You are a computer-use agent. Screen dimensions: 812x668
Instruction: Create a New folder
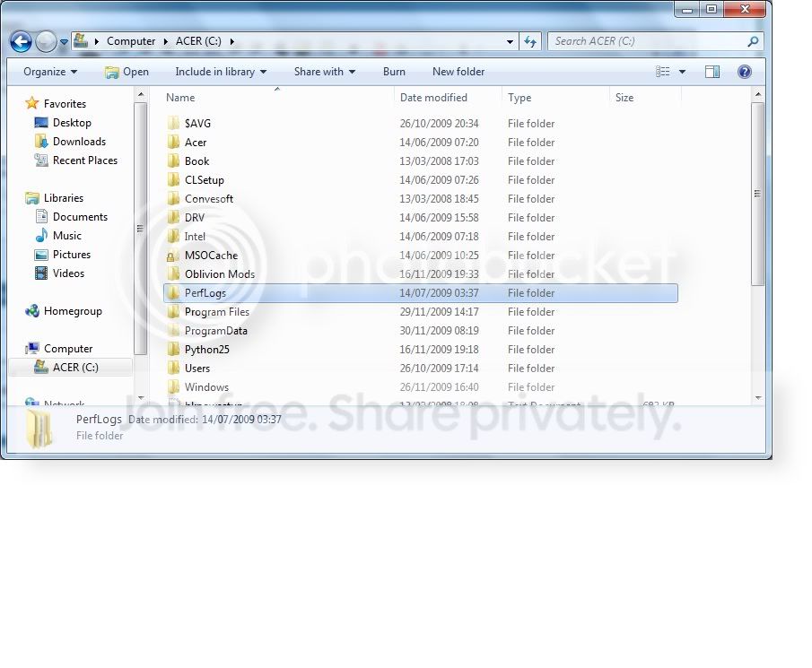(458, 72)
